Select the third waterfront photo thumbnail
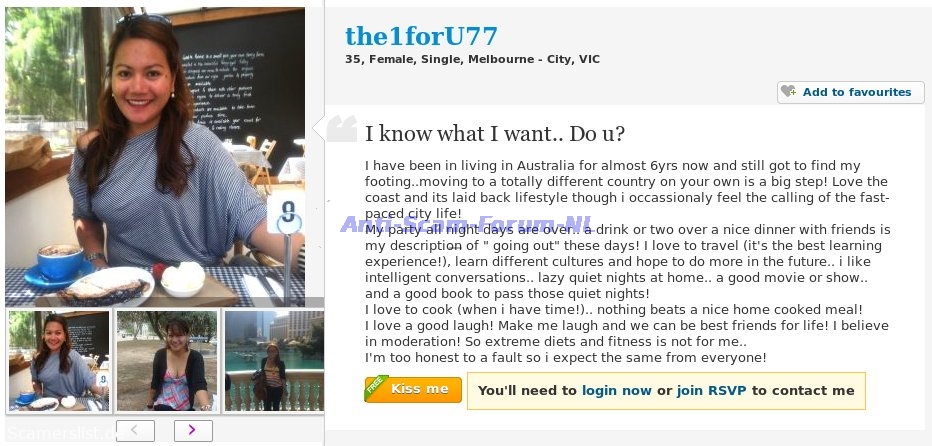Viewport: 932px width, 446px height. point(274,360)
